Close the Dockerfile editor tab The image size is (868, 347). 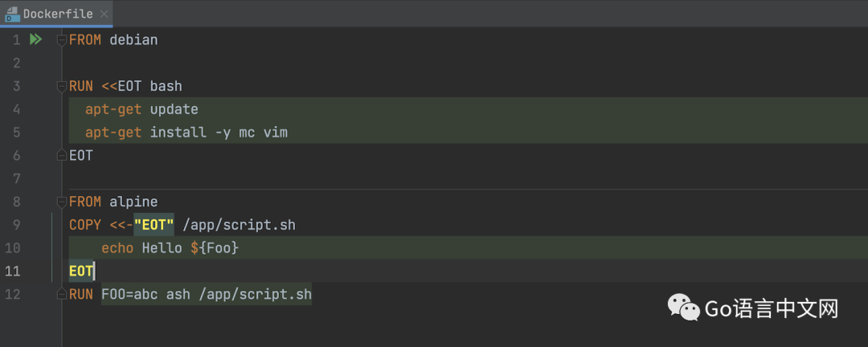click(x=105, y=14)
